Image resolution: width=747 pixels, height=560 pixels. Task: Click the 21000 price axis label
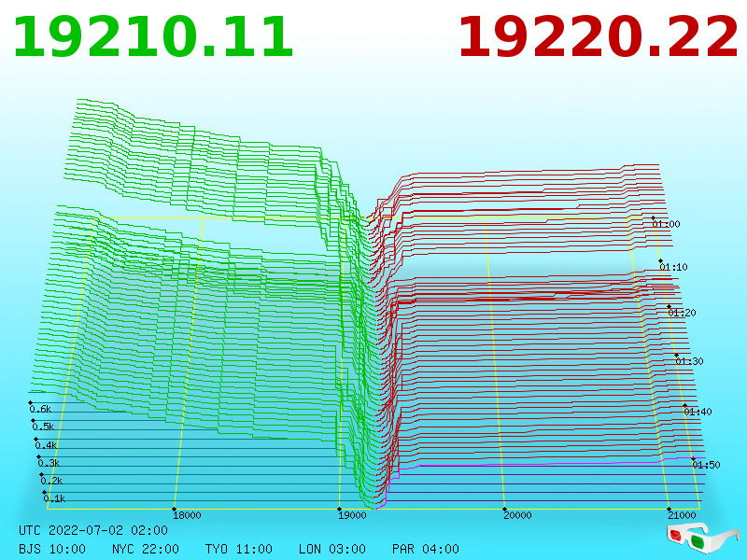pyautogui.click(x=682, y=515)
